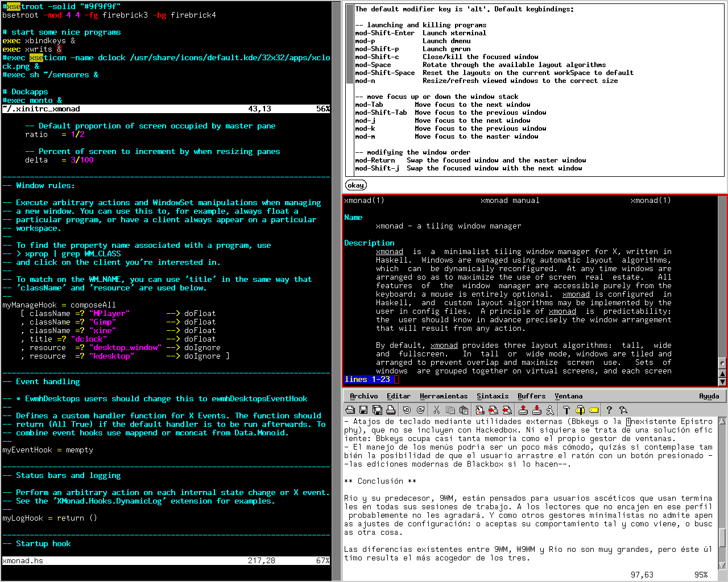Viewport: 728px width, 582px height.
Task: Open the Ayuda menu
Action: click(x=709, y=396)
